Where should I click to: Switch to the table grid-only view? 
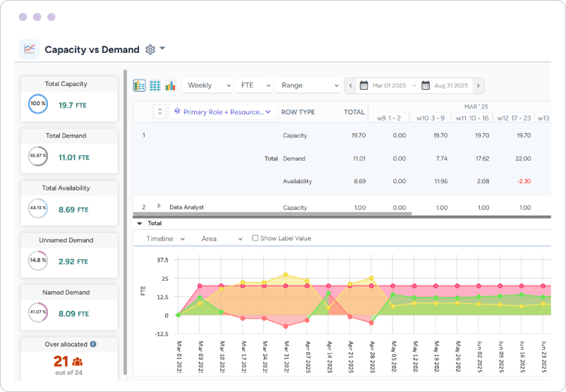pos(155,85)
